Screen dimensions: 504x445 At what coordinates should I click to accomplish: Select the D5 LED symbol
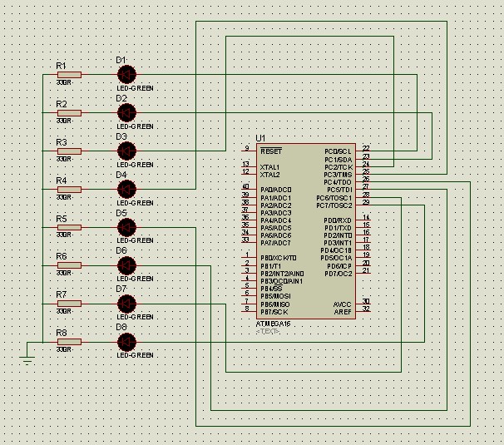126,227
